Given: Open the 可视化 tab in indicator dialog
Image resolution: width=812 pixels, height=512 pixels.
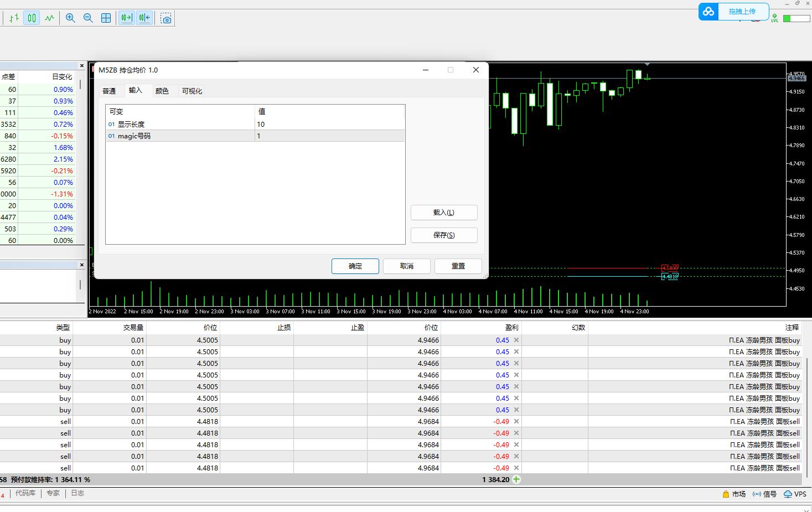Looking at the screenshot, I should point(192,91).
